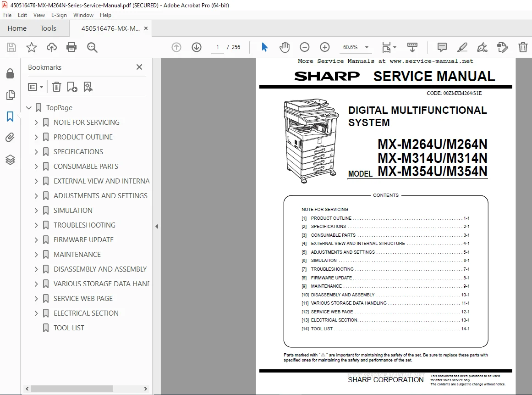Close the Bookmarks panel
Viewport: 532px width, 395px height.
pos(139,67)
